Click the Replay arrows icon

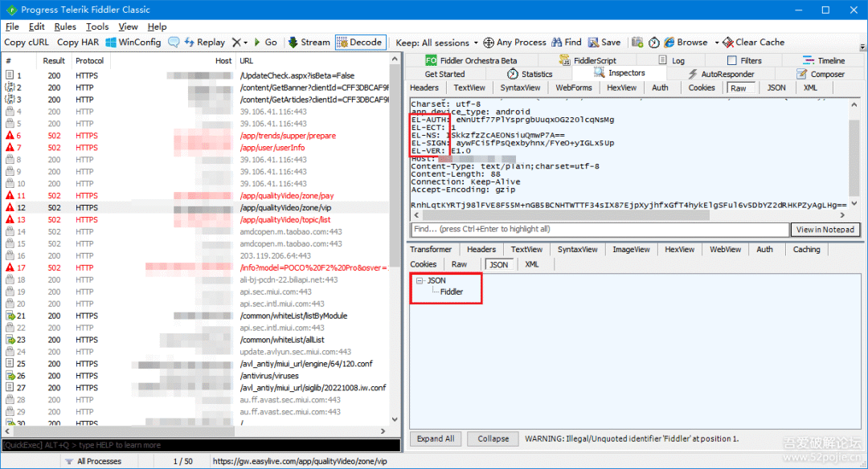tap(190, 42)
